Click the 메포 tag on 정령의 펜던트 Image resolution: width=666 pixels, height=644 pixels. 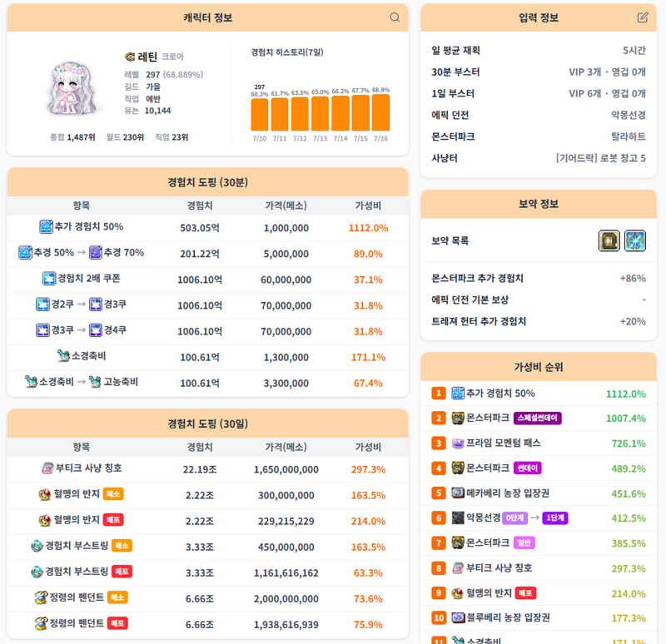pyautogui.click(x=117, y=623)
